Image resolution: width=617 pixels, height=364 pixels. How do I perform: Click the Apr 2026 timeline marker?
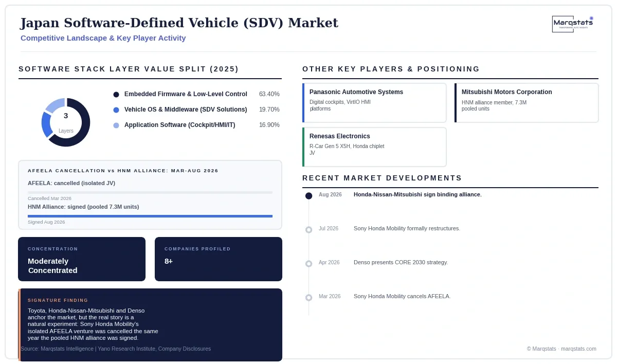point(308,264)
